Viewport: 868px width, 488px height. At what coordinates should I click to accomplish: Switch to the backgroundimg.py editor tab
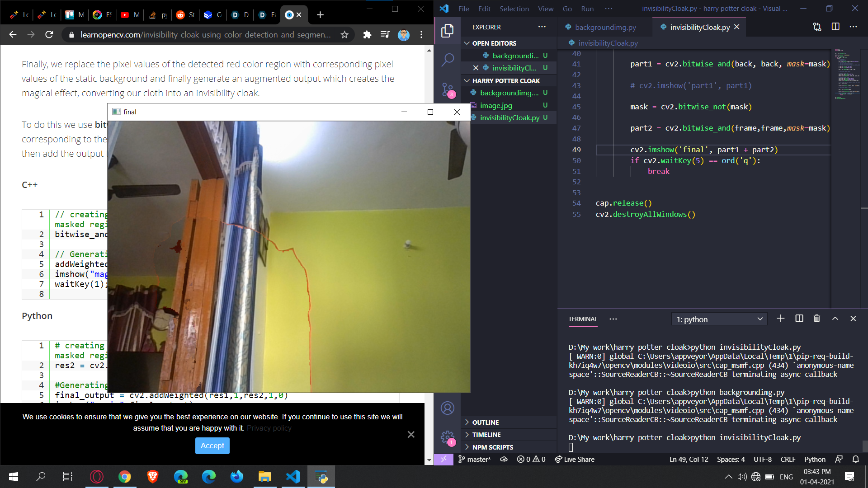605,28
